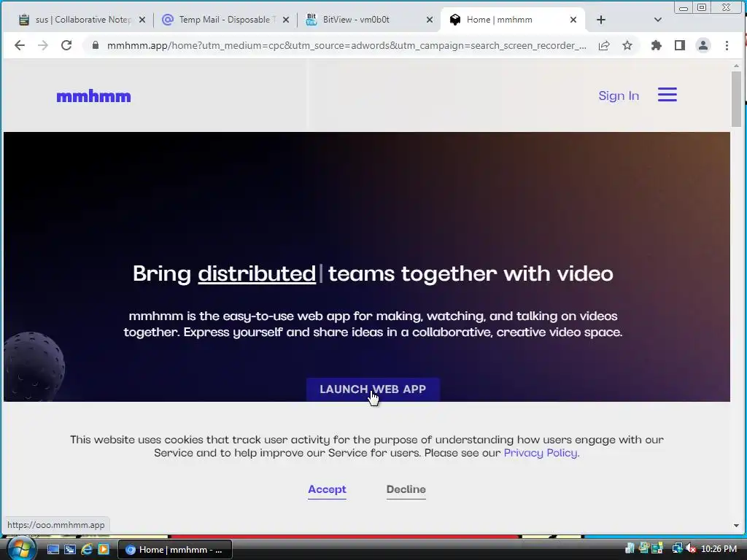Open a new browser tab

coord(601,20)
